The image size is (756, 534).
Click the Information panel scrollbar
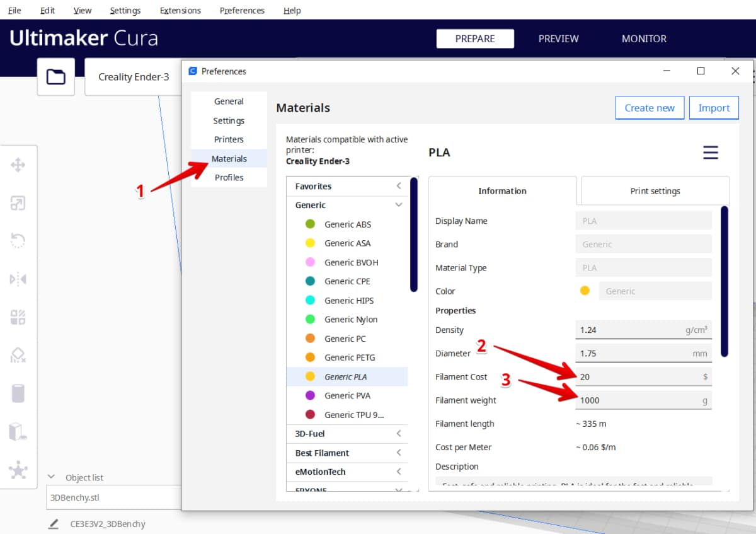tap(724, 281)
